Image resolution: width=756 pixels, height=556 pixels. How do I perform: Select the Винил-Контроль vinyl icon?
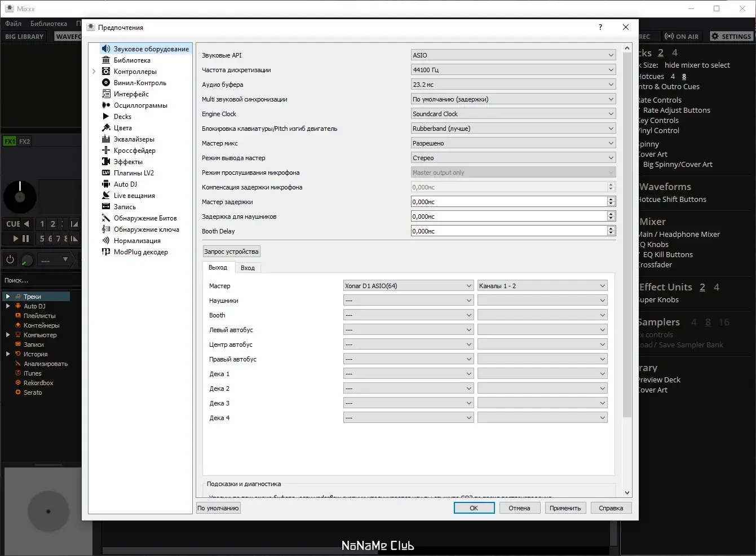click(105, 83)
